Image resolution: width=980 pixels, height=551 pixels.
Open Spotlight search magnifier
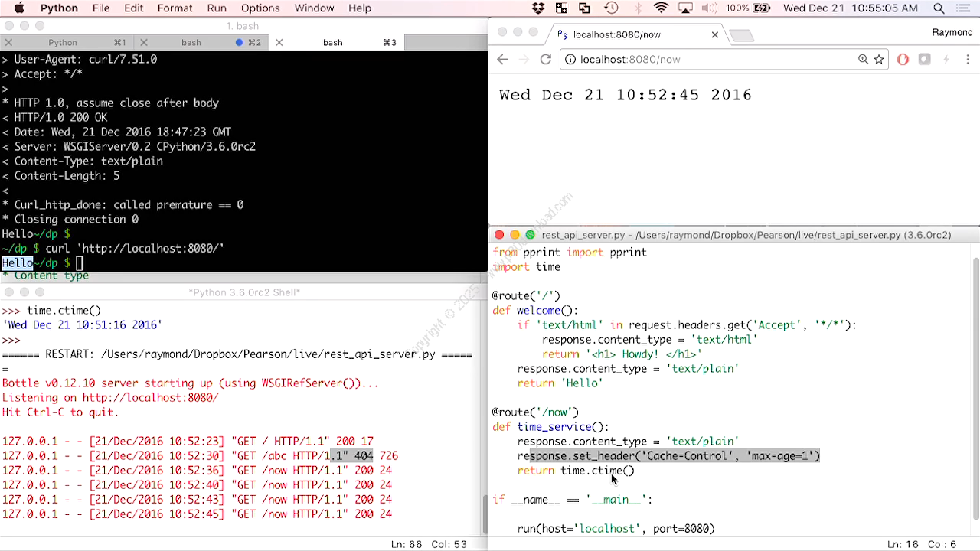point(939,8)
